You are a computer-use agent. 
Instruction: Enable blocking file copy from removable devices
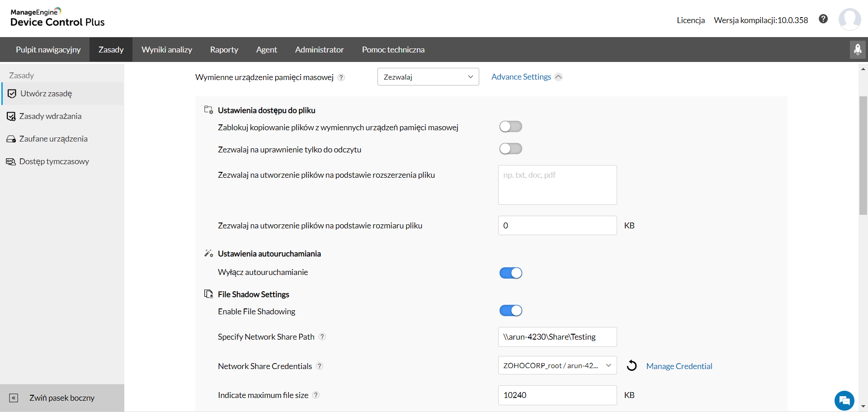coord(510,127)
